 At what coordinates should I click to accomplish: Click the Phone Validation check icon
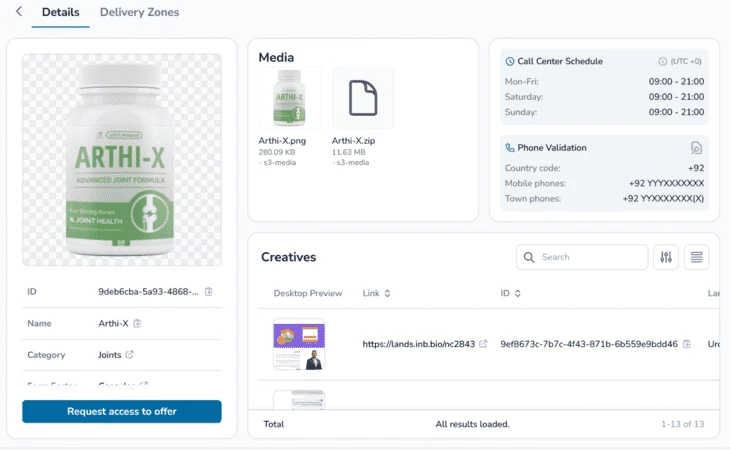click(x=697, y=148)
